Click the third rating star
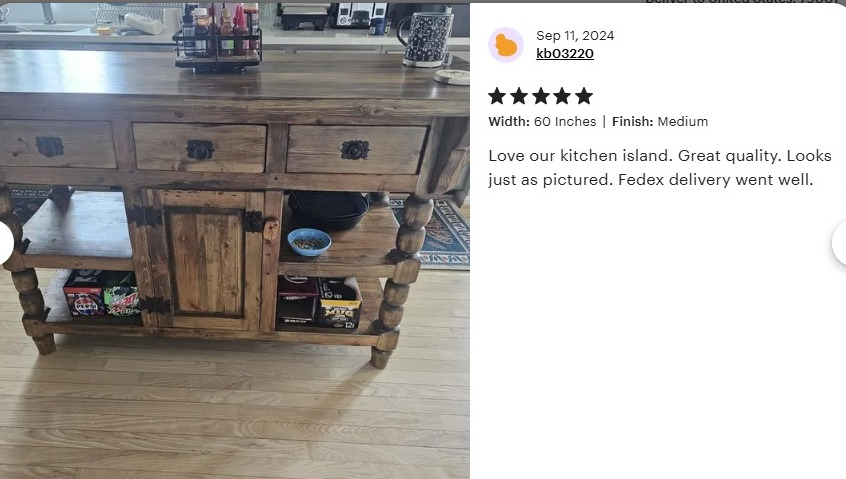 [x=540, y=97]
